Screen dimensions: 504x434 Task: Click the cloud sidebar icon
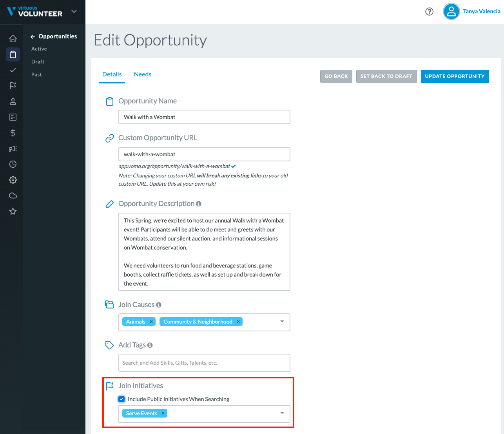[x=13, y=195]
